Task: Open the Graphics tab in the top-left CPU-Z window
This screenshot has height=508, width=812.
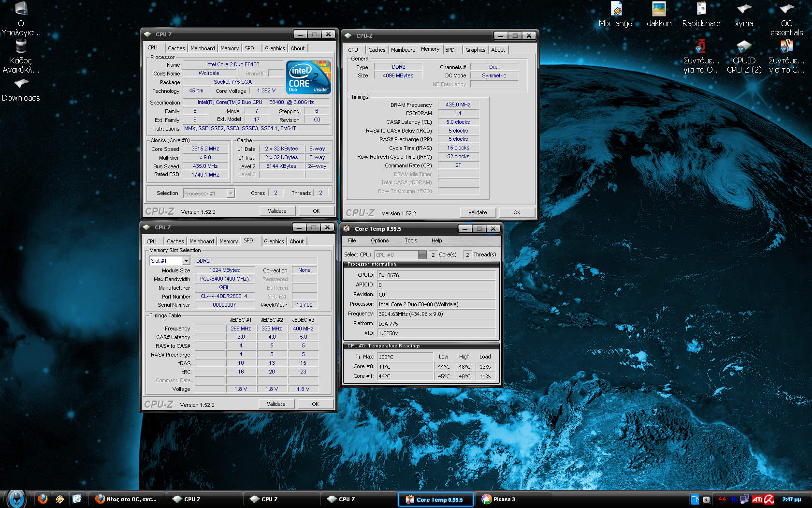Action: coord(275,48)
